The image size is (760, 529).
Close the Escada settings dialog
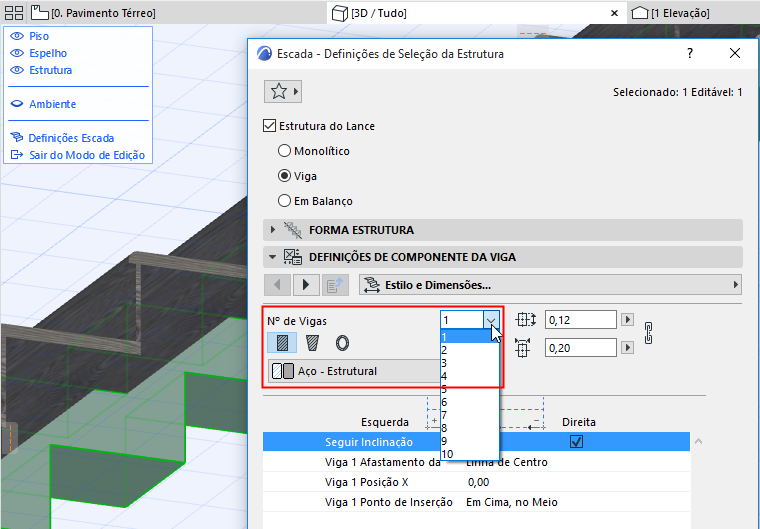click(735, 53)
